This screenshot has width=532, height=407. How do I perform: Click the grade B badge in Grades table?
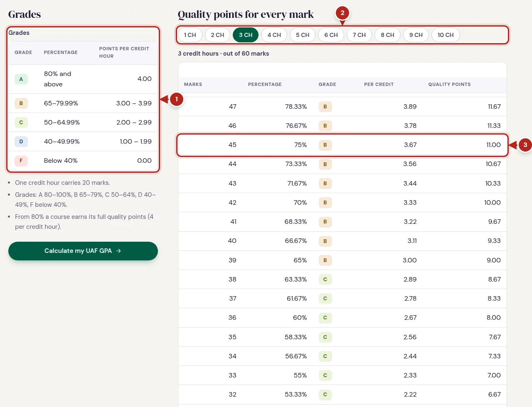tap(21, 103)
